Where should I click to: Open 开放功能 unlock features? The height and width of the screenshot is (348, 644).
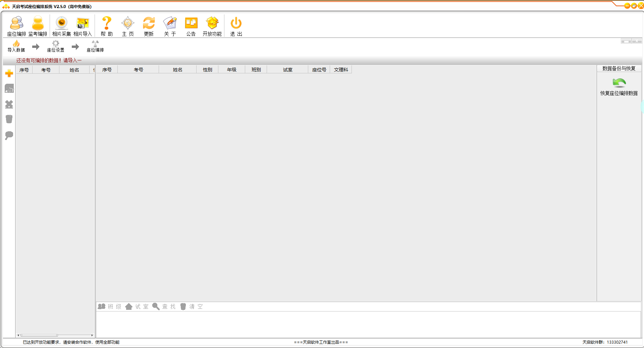point(212,26)
